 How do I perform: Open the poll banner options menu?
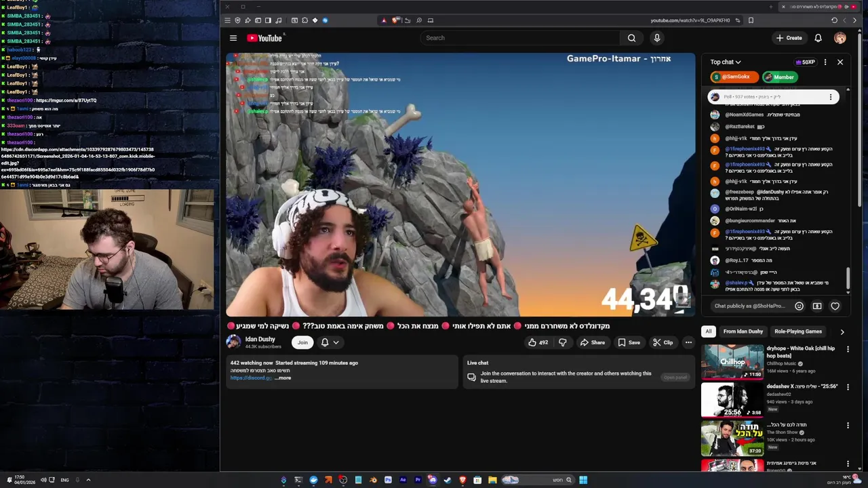(831, 97)
